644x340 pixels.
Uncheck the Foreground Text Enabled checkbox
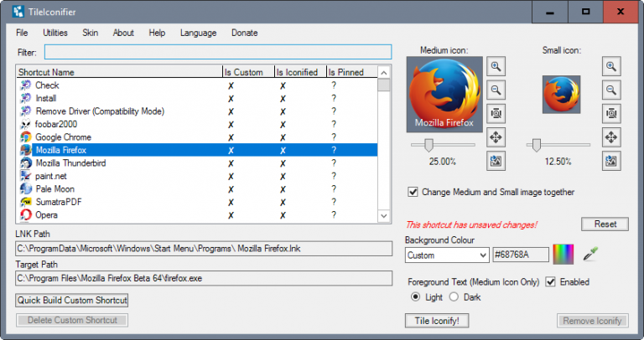[x=551, y=282]
